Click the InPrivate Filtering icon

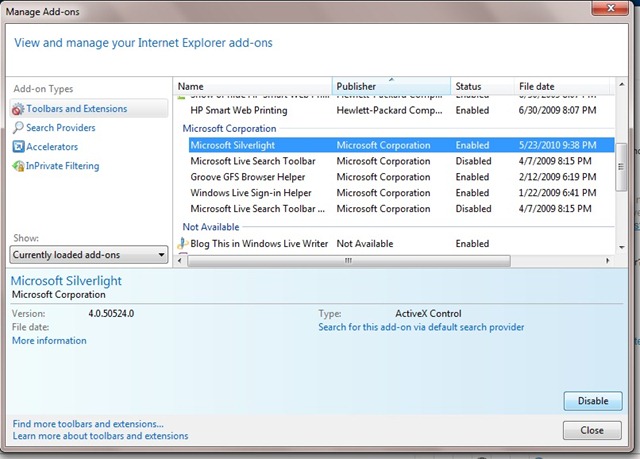click(18, 166)
